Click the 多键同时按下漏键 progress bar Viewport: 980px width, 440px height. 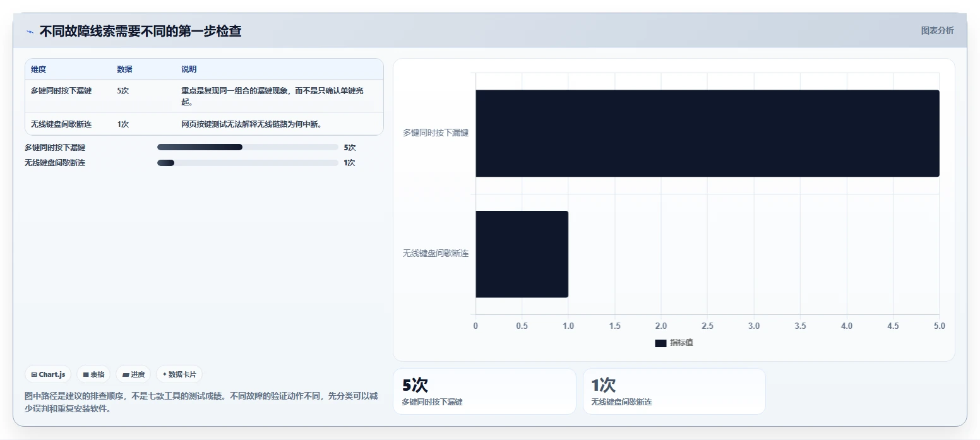click(248, 147)
